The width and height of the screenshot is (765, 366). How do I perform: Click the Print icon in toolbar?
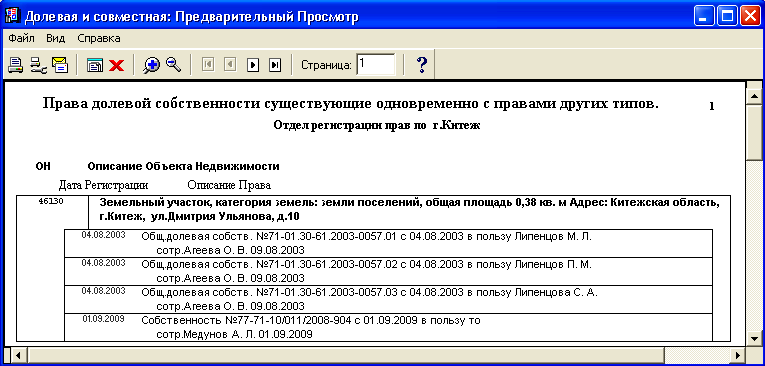click(x=16, y=65)
